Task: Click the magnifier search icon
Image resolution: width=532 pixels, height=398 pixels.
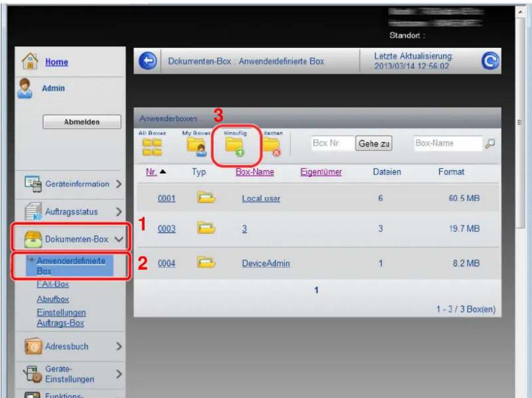Action: pos(490,143)
